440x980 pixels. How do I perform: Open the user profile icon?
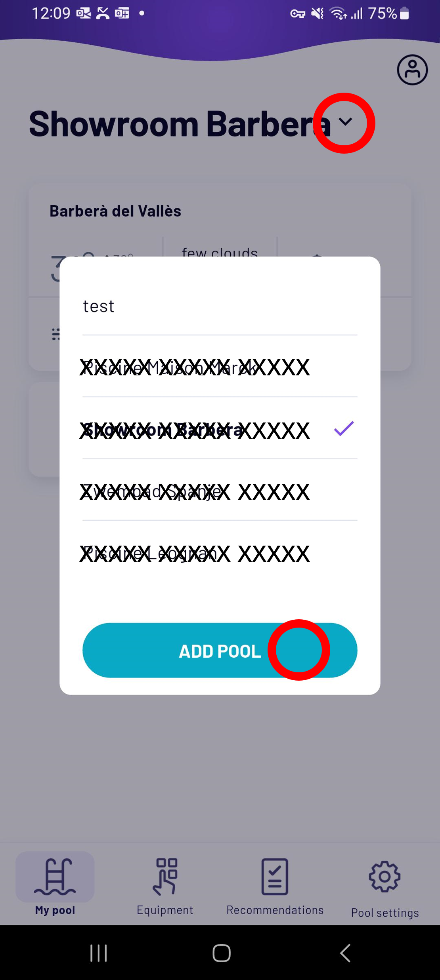point(412,70)
